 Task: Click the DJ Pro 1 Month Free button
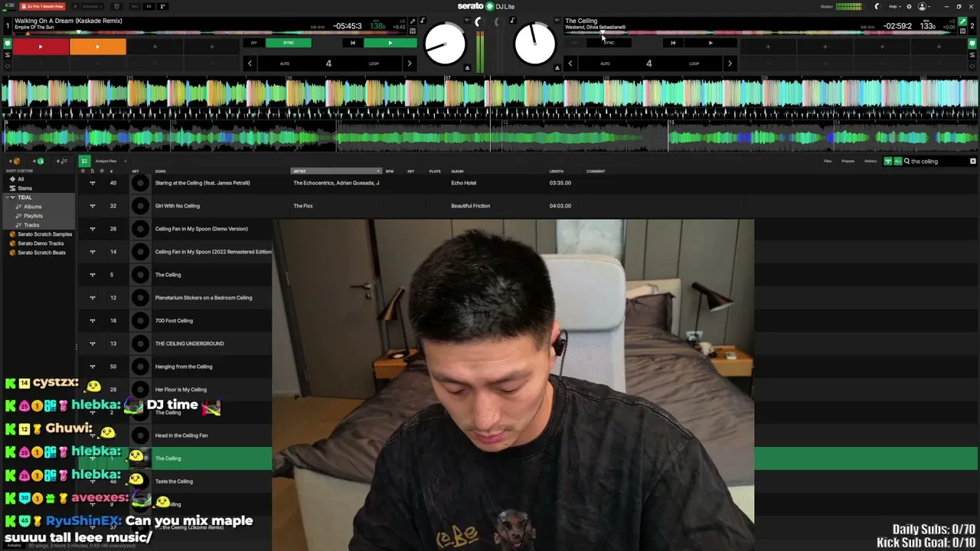point(41,6)
